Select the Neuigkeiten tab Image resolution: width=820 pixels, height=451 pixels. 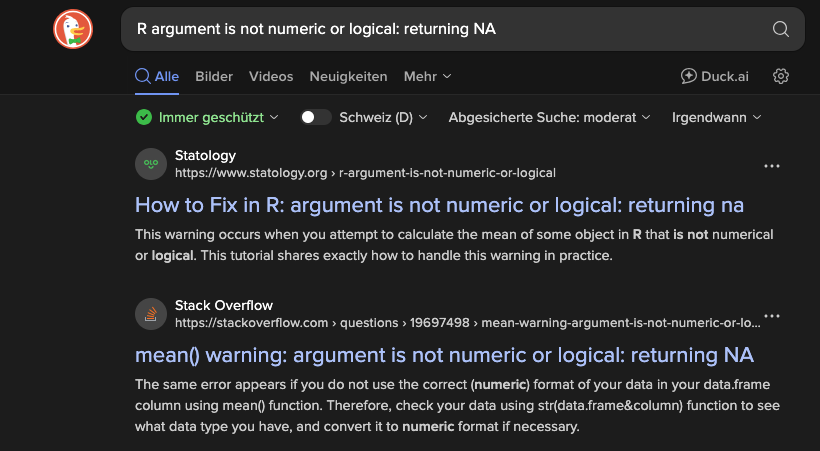(348, 76)
